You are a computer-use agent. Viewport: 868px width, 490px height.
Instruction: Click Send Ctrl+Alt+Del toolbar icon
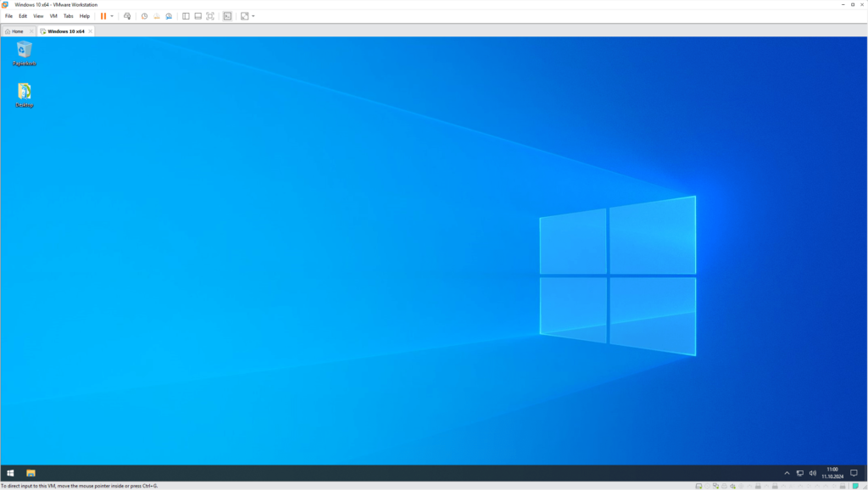[127, 16]
